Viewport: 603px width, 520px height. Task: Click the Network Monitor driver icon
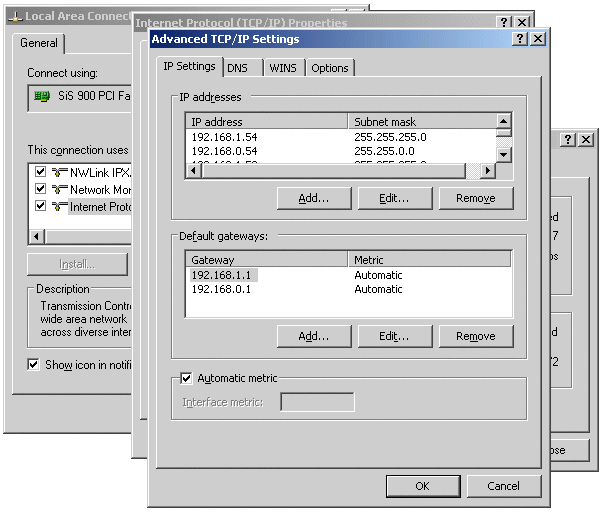(60, 189)
